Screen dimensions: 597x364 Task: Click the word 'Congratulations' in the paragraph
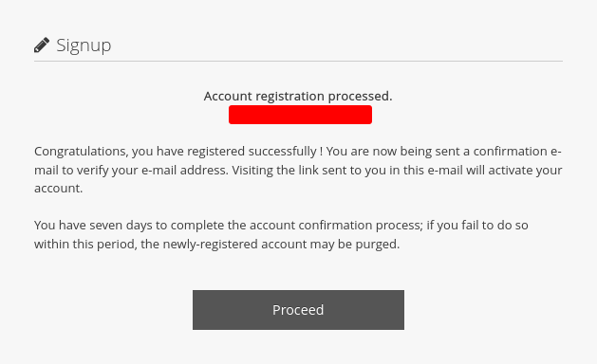coord(80,152)
